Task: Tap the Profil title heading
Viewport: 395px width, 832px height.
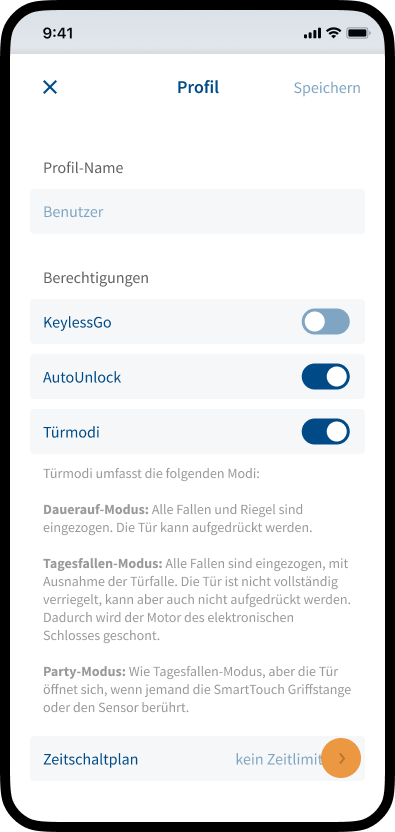Action: pos(198,87)
